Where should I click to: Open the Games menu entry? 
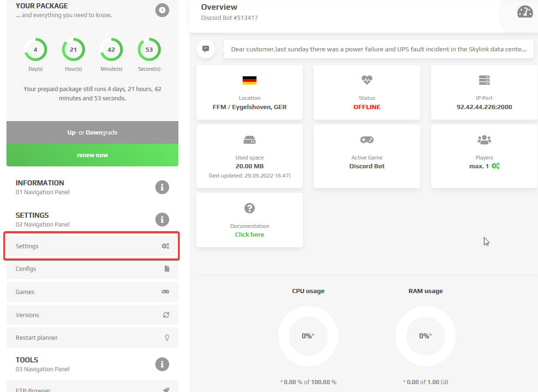coord(92,292)
